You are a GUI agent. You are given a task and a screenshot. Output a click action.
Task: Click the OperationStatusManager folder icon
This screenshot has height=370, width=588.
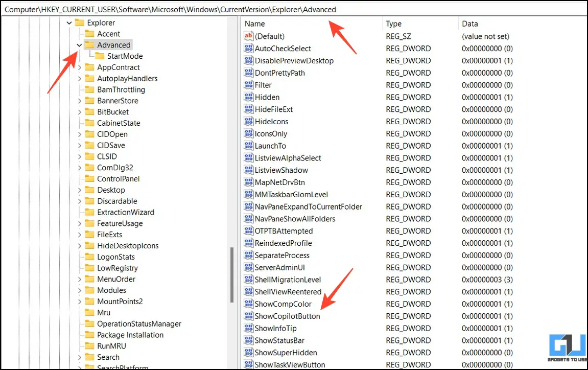tap(89, 323)
